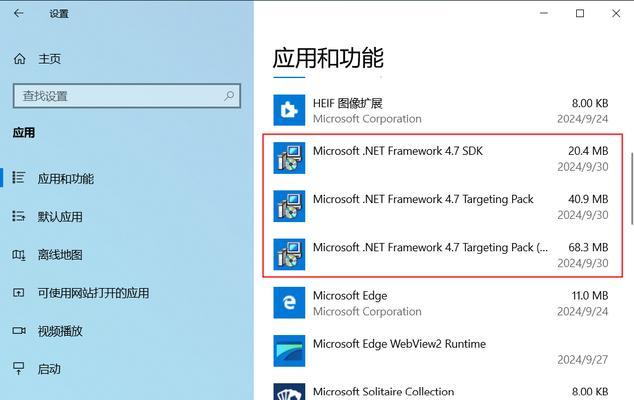Open 默认应用 menu entry
The image size is (634, 400).
pyautogui.click(x=60, y=217)
